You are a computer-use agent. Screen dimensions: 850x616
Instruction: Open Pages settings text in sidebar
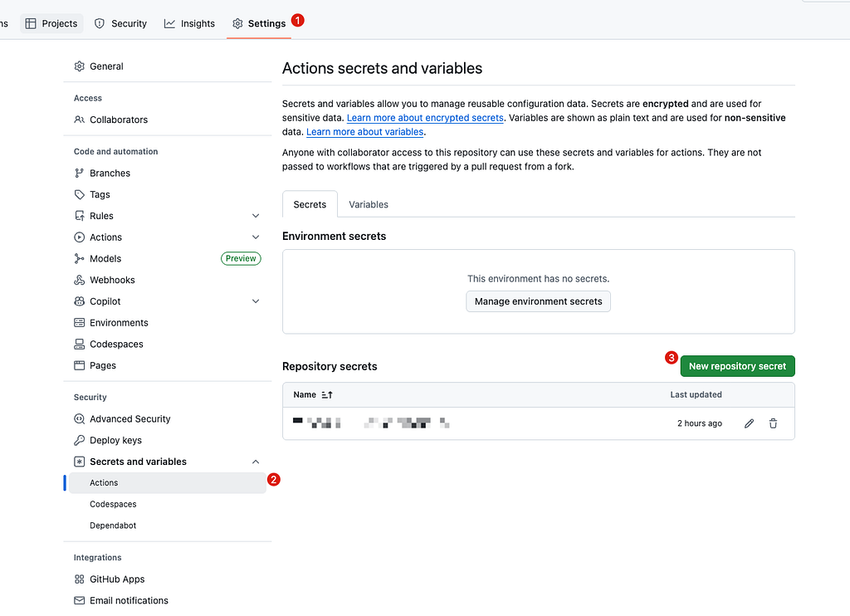click(x=103, y=365)
